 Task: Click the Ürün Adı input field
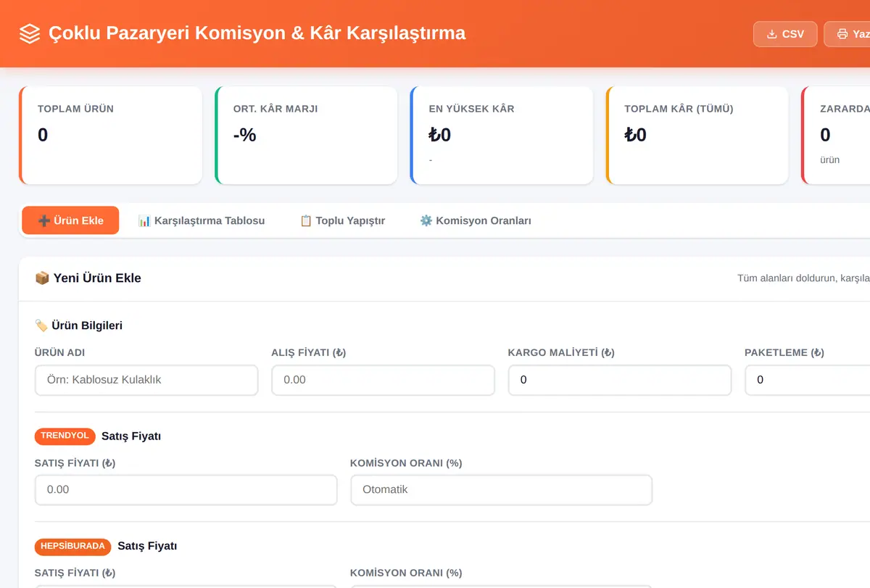[146, 380]
